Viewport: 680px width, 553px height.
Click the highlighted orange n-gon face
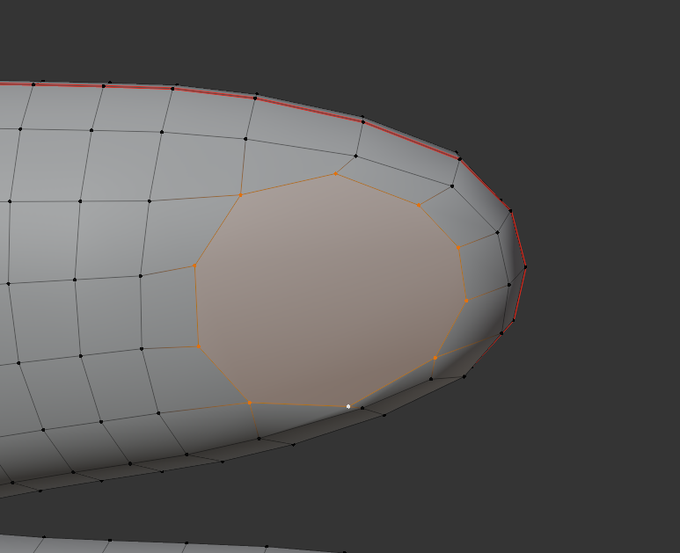point(330,291)
